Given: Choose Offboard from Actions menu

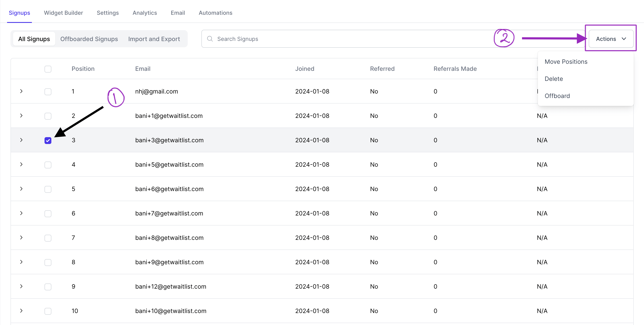Looking at the screenshot, I should pyautogui.click(x=557, y=96).
